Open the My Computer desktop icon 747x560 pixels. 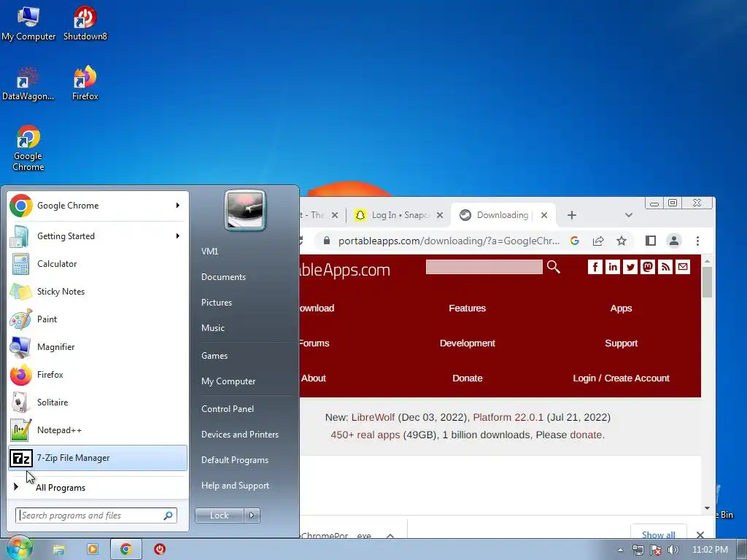28,24
